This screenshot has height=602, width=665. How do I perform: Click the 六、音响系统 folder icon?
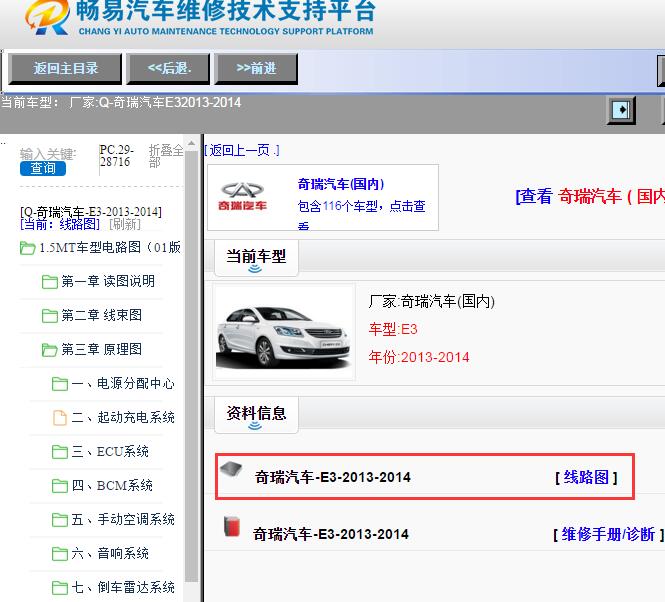click(x=60, y=554)
